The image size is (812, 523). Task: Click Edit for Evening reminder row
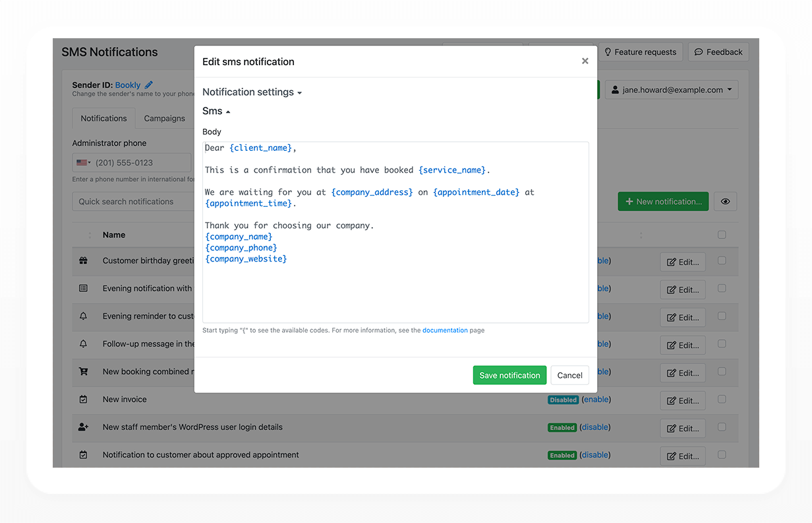point(683,317)
